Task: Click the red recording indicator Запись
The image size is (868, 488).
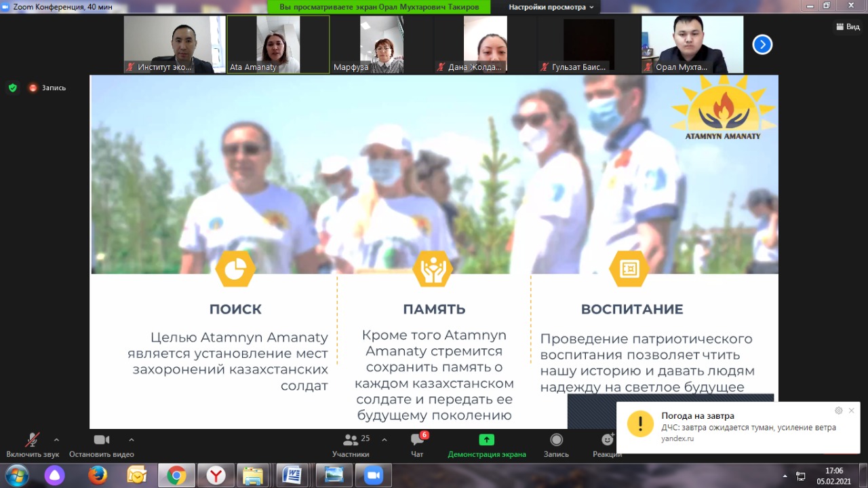Action: (47, 88)
